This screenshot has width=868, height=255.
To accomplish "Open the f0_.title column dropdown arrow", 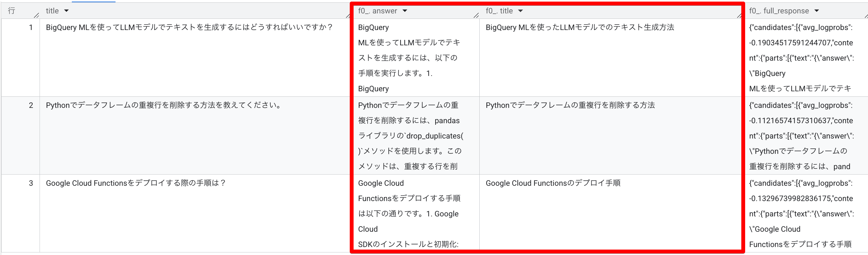I will click(x=520, y=11).
